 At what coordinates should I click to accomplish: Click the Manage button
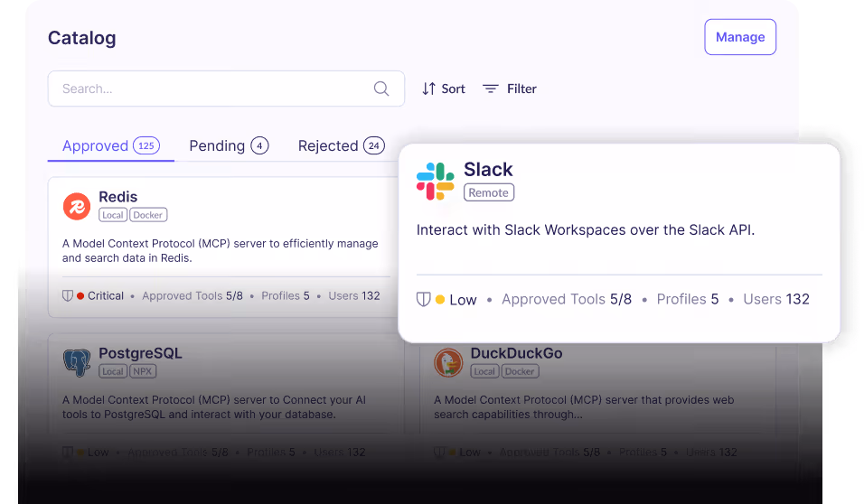[740, 37]
